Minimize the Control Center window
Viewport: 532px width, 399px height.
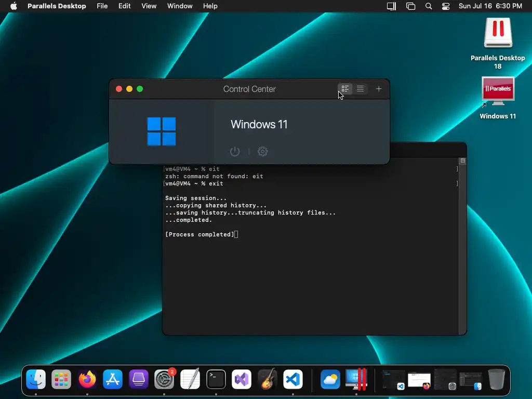[129, 89]
